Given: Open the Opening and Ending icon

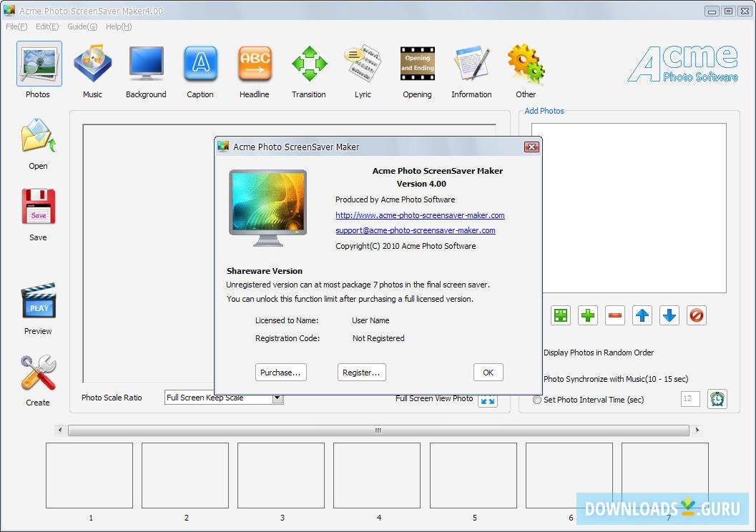Looking at the screenshot, I should tap(418, 64).
